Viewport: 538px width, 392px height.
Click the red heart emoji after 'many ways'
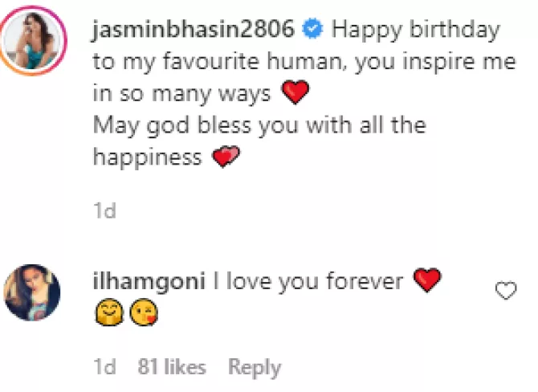[x=295, y=92]
